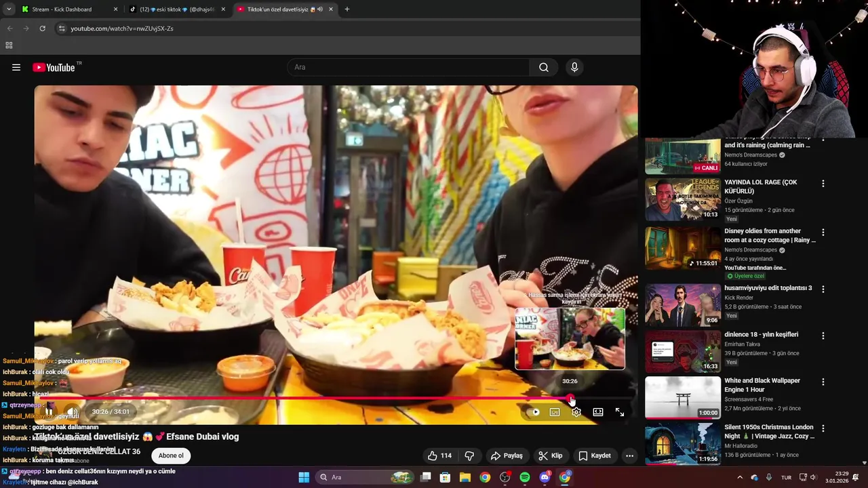Subscribe with the Abone ol button

tap(171, 455)
